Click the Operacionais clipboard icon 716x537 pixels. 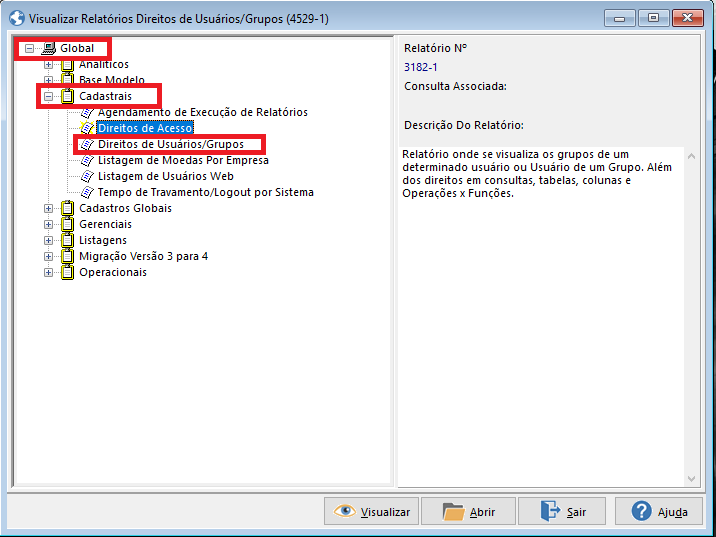(x=68, y=272)
